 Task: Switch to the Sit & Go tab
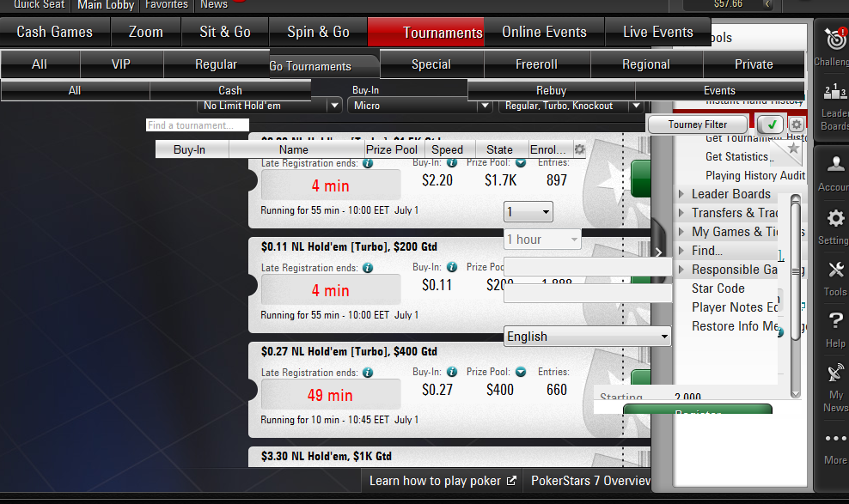(x=224, y=32)
